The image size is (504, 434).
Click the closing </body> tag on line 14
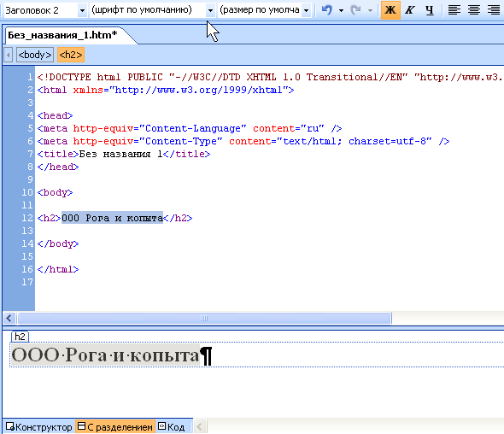point(58,243)
